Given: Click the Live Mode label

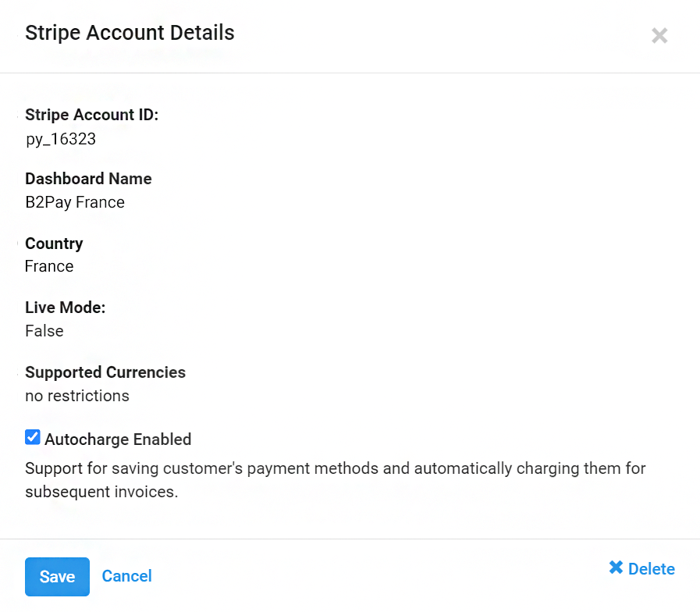Looking at the screenshot, I should pos(65,308).
